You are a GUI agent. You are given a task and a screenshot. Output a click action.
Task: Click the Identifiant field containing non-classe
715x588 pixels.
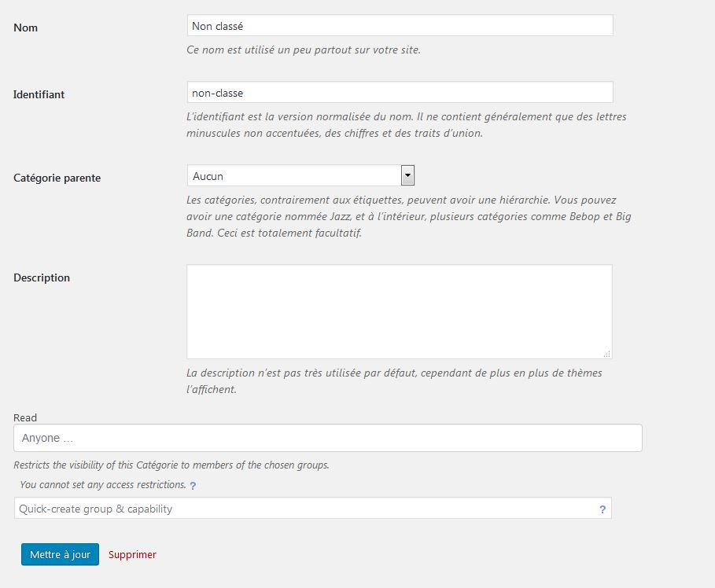pos(400,93)
